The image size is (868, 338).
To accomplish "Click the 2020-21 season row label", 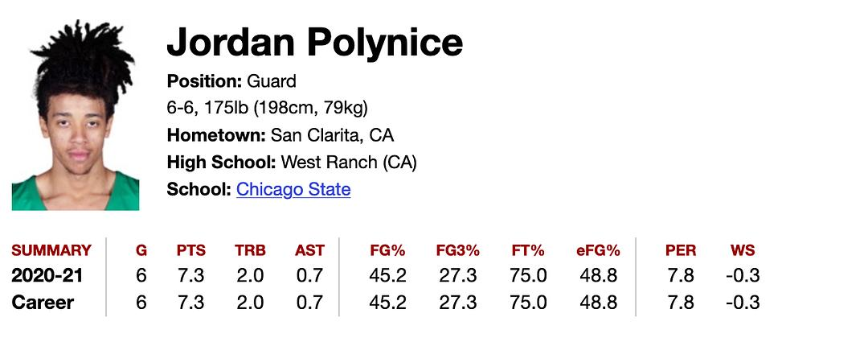I will (47, 276).
